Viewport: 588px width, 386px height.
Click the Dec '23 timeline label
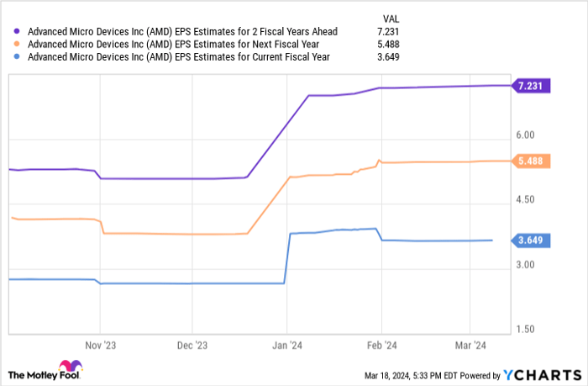[x=192, y=345]
